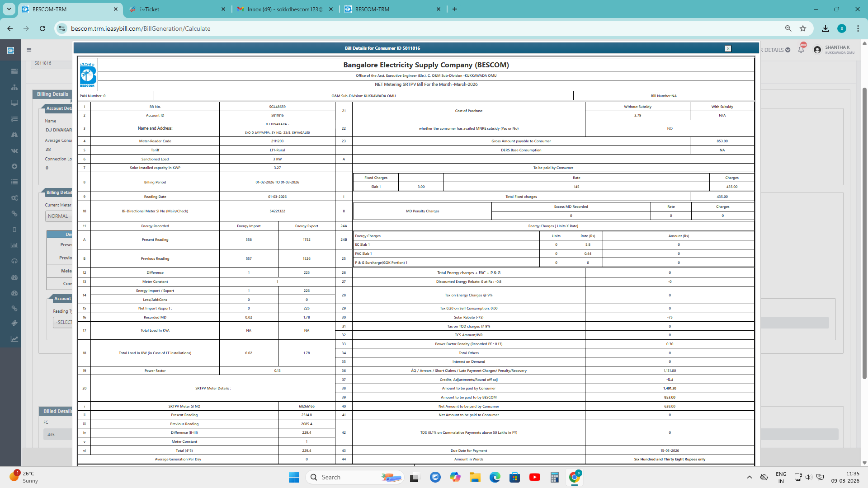The image size is (868, 488).
Task: Click the line chart icon in sidebar
Action: (14, 339)
